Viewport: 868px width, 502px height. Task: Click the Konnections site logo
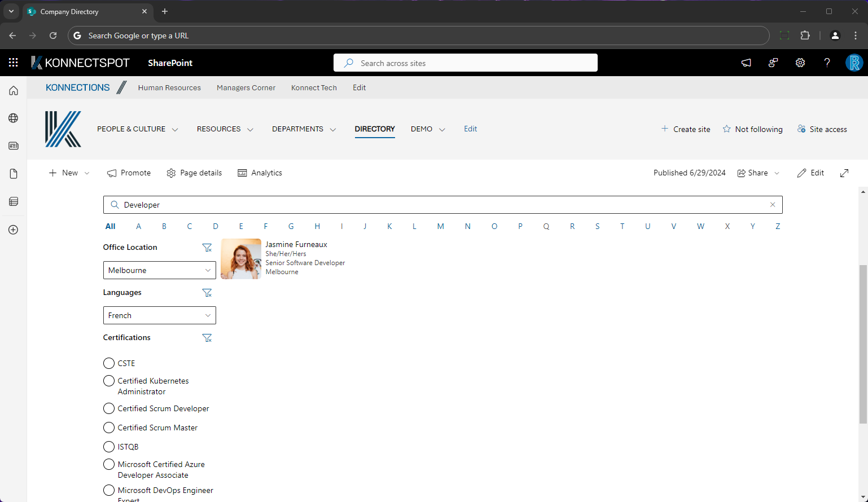click(63, 129)
